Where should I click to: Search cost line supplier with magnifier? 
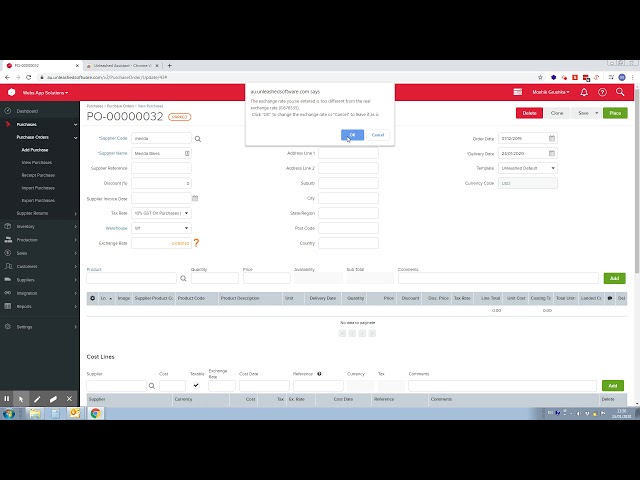pyautogui.click(x=152, y=386)
